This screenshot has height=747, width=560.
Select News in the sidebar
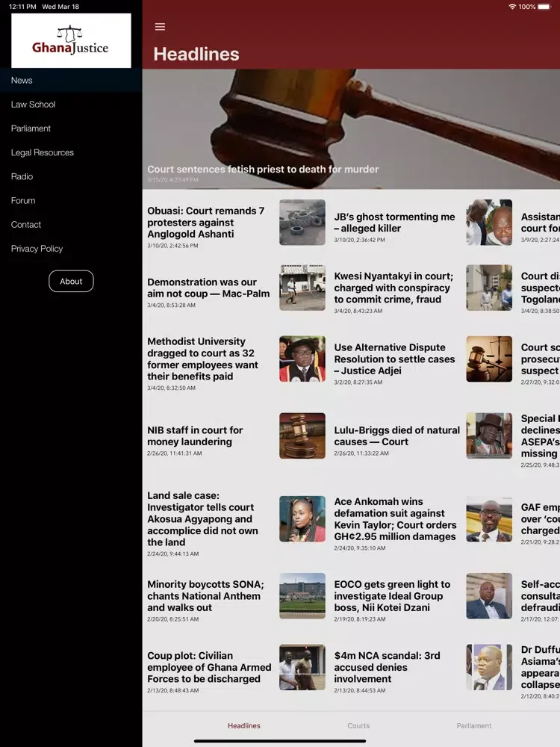[71, 80]
